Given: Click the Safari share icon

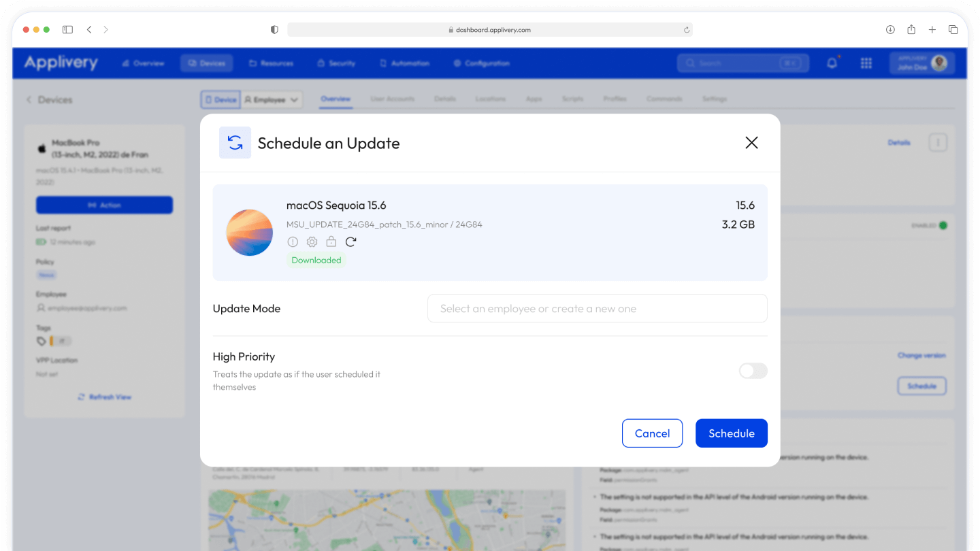Looking at the screenshot, I should tap(911, 29).
